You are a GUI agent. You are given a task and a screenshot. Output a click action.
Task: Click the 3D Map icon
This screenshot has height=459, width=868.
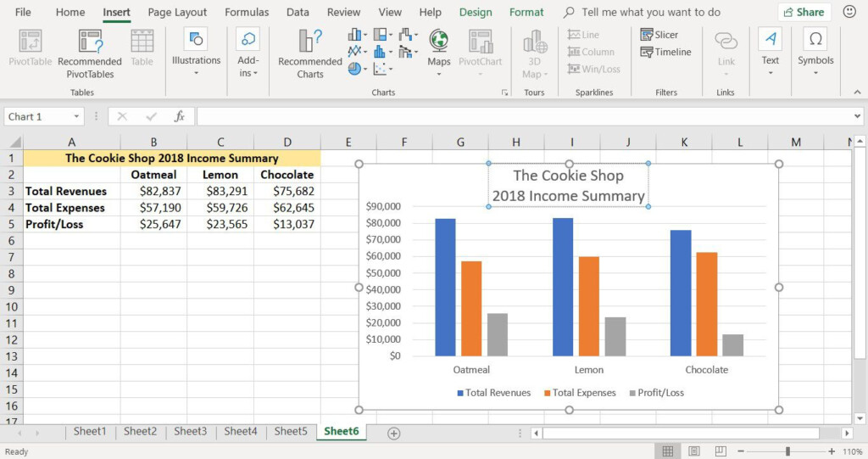click(535, 42)
